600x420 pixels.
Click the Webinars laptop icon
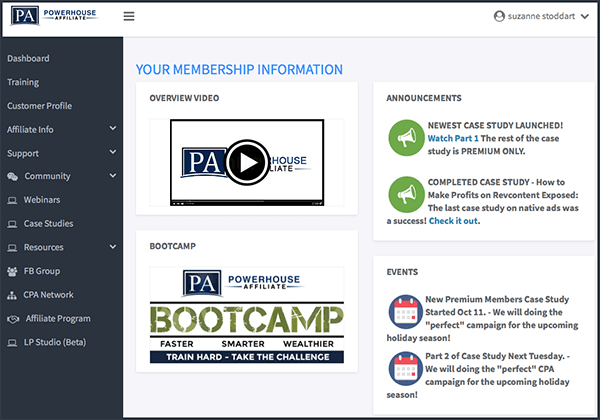tap(12, 200)
